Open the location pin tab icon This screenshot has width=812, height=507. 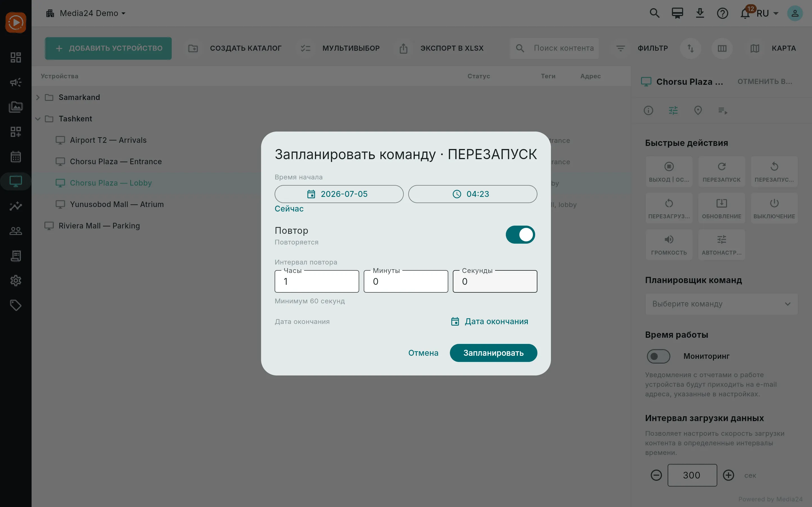(698, 110)
